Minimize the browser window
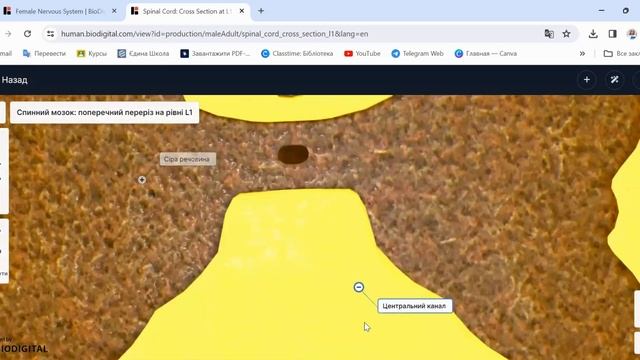The image size is (640, 360). pyautogui.click(x=602, y=11)
